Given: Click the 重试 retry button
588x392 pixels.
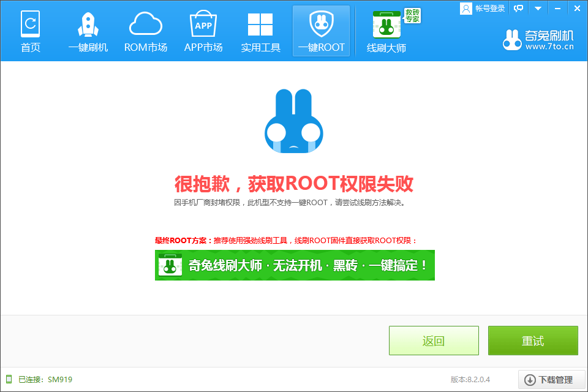Looking at the screenshot, I should coord(533,341).
